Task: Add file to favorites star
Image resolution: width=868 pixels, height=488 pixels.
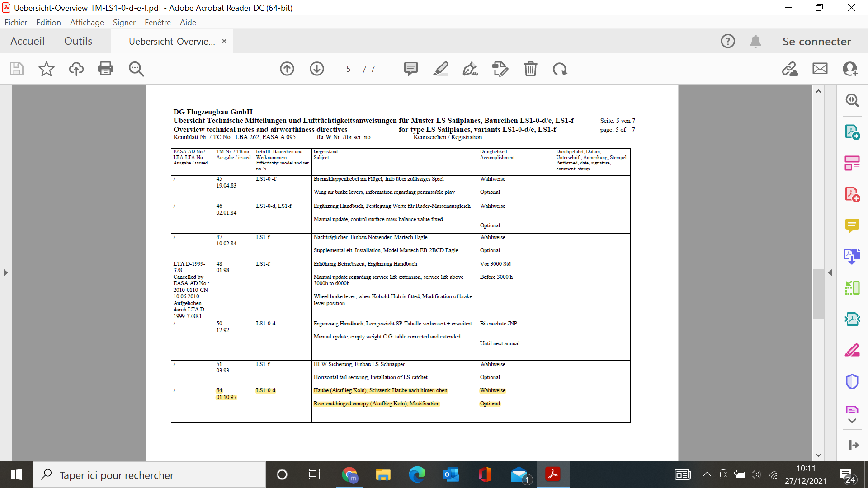Action: 46,69
